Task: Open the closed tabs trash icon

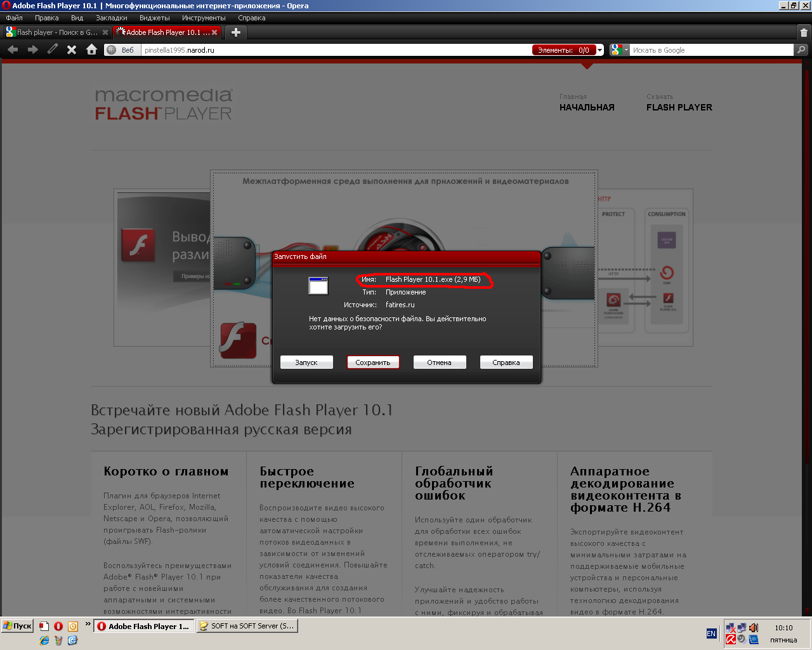Action: pyautogui.click(x=804, y=32)
